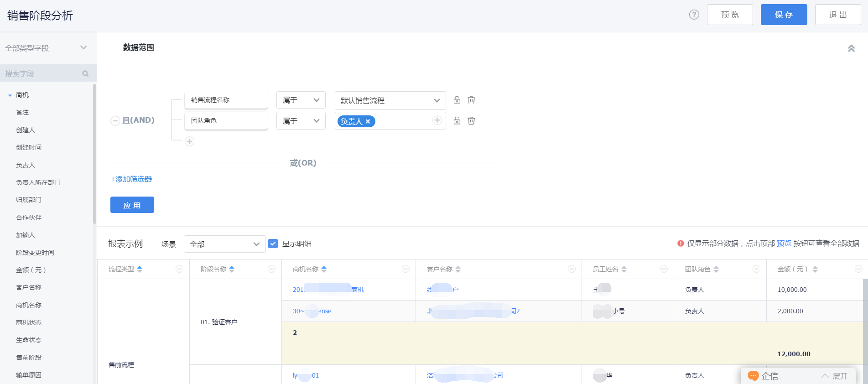Click the 销售流程名称 field box
Viewport: 868px width, 384px height.
226,100
